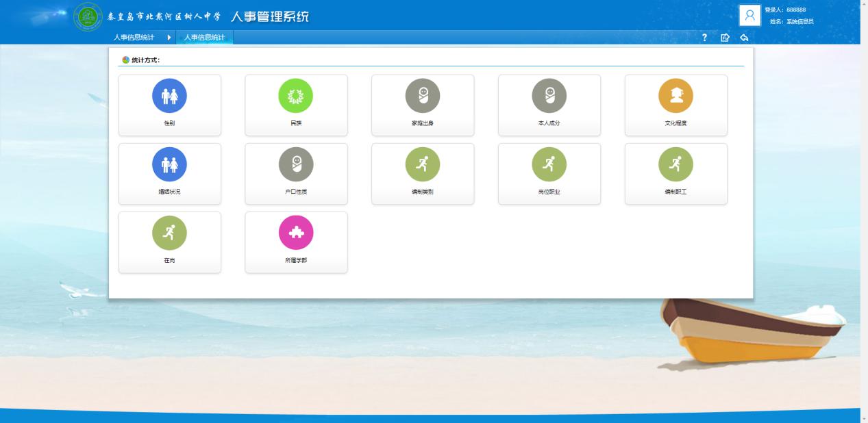Open the 在岗 on-duty statistics

[169, 233]
